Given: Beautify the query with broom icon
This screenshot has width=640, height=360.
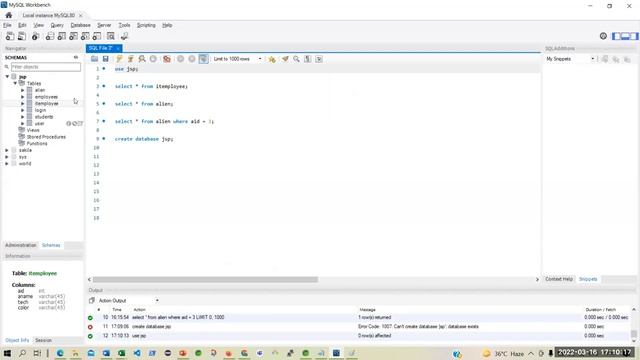Looking at the screenshot, I should [285, 59].
